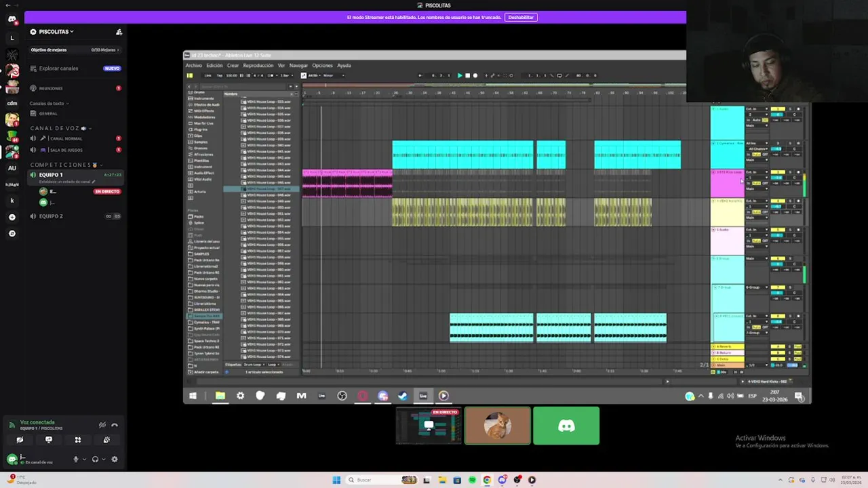This screenshot has height=488, width=868.
Task: Select the green Discord logo participant tile
Action: point(566,426)
